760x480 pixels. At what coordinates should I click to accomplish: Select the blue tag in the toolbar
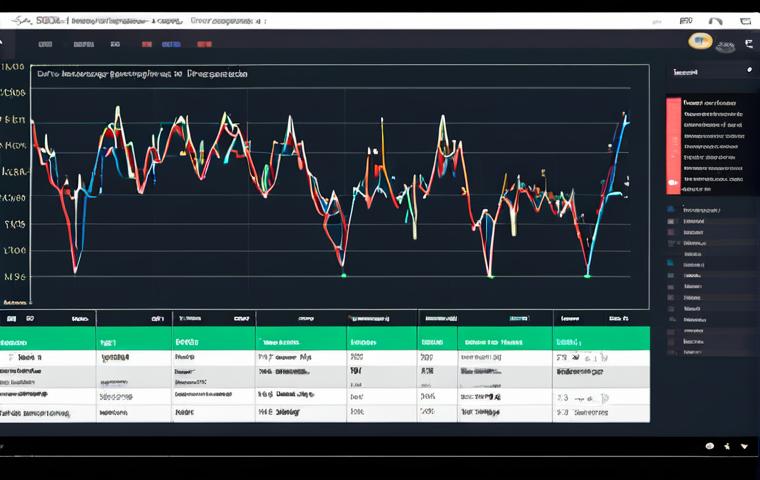(x=171, y=44)
